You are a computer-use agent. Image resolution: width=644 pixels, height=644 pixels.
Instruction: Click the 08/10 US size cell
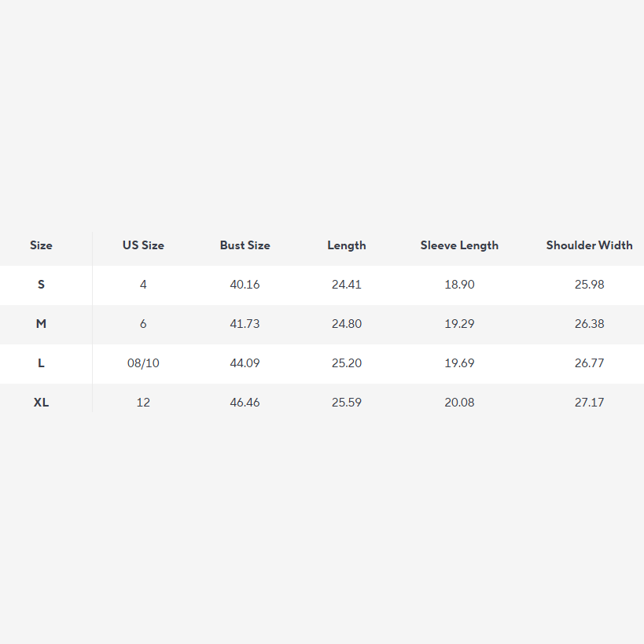(143, 363)
